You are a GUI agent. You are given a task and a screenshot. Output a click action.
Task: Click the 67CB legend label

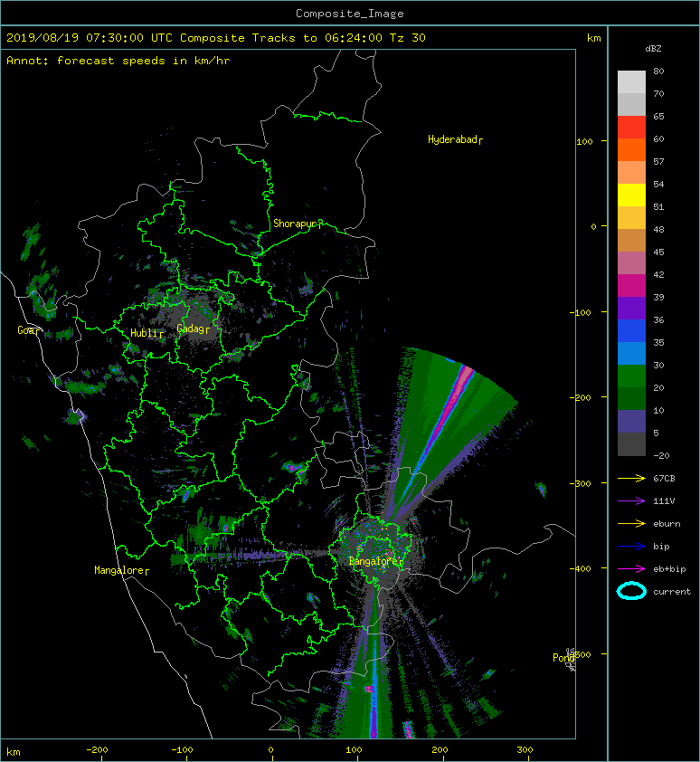[664, 478]
